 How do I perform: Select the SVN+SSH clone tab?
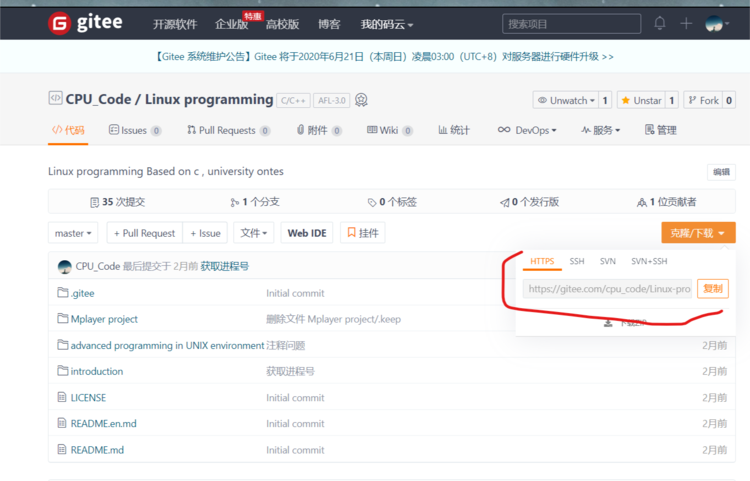coord(649,262)
